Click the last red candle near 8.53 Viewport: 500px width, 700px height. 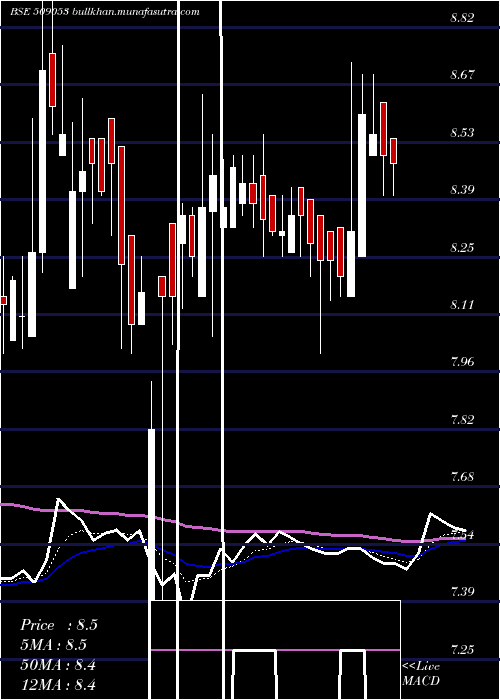[x=393, y=151]
